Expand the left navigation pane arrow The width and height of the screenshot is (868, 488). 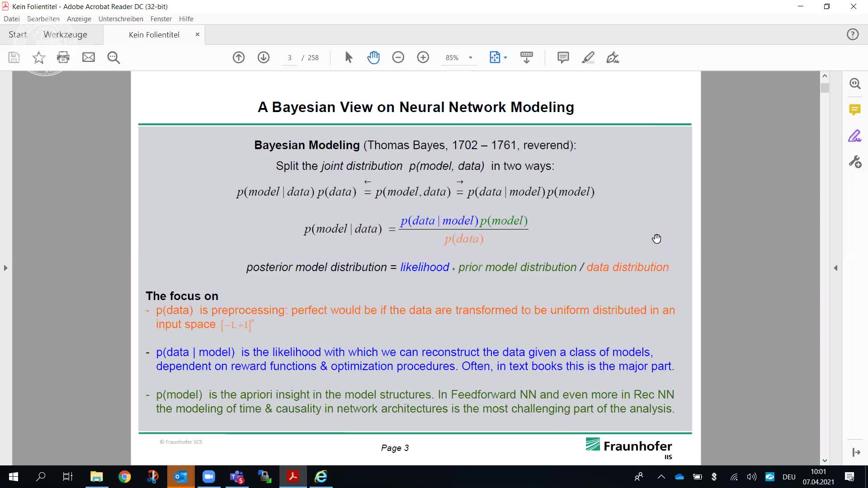[5, 268]
